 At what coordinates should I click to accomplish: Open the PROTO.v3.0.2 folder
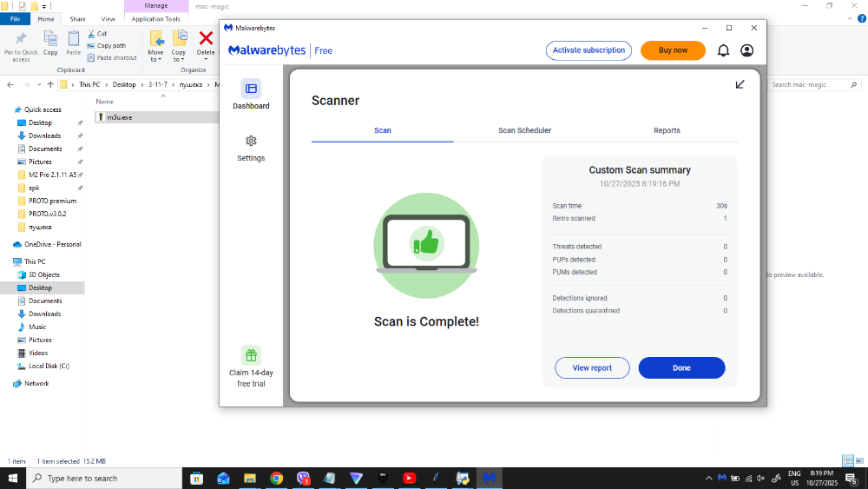click(x=47, y=214)
